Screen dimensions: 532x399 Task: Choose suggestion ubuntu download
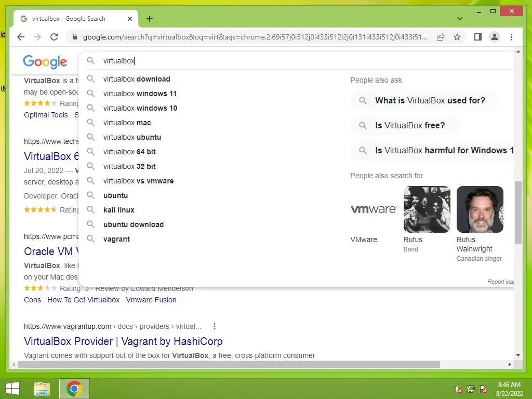pos(134,224)
